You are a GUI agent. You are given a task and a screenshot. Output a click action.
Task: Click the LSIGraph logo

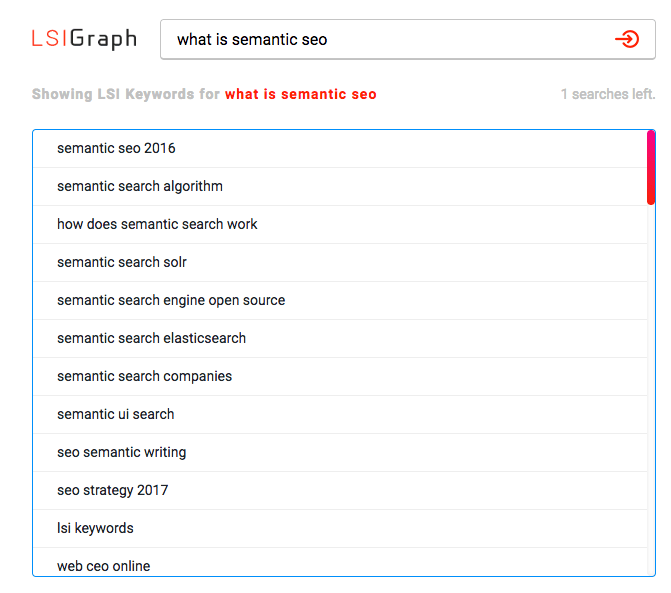pos(84,40)
